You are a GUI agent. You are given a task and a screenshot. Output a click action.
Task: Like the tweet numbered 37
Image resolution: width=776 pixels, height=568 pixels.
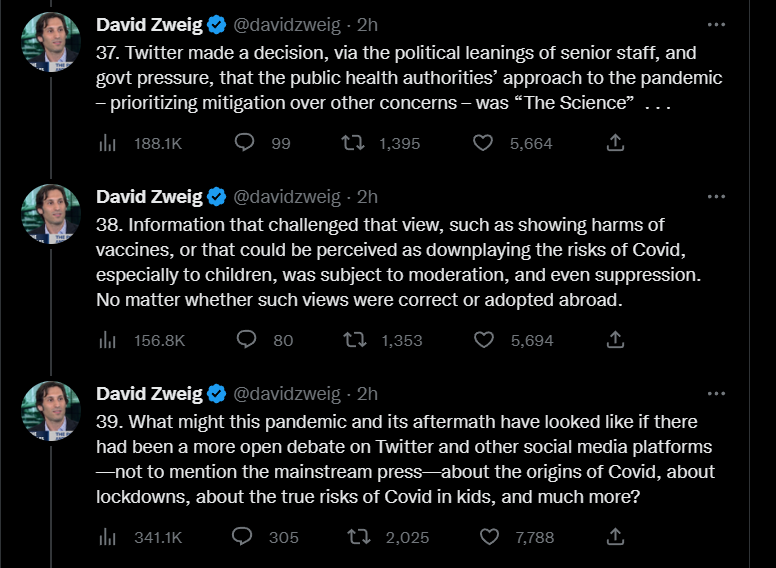483,143
